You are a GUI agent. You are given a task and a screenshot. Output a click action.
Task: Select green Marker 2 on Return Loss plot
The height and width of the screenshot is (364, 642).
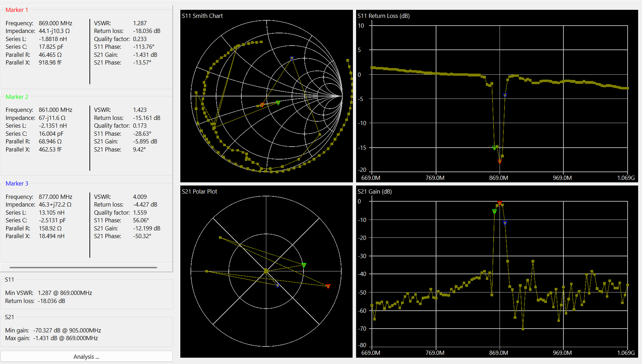pyautogui.click(x=494, y=148)
